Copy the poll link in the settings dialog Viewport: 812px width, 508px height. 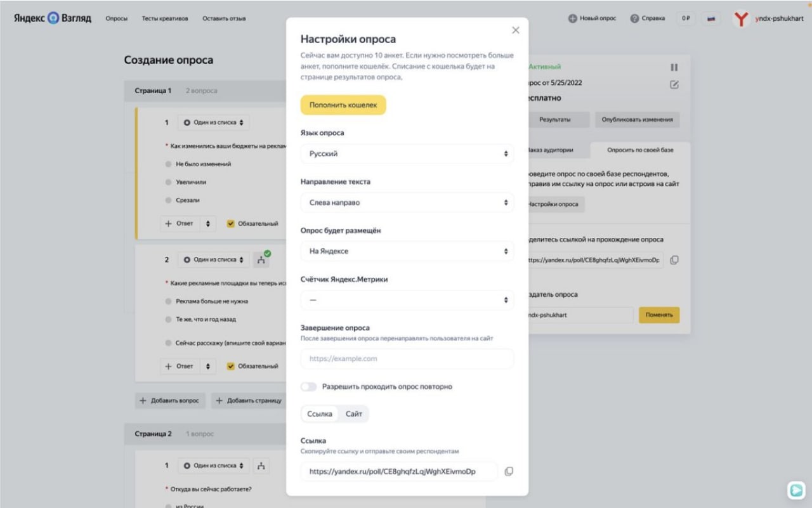(509, 472)
